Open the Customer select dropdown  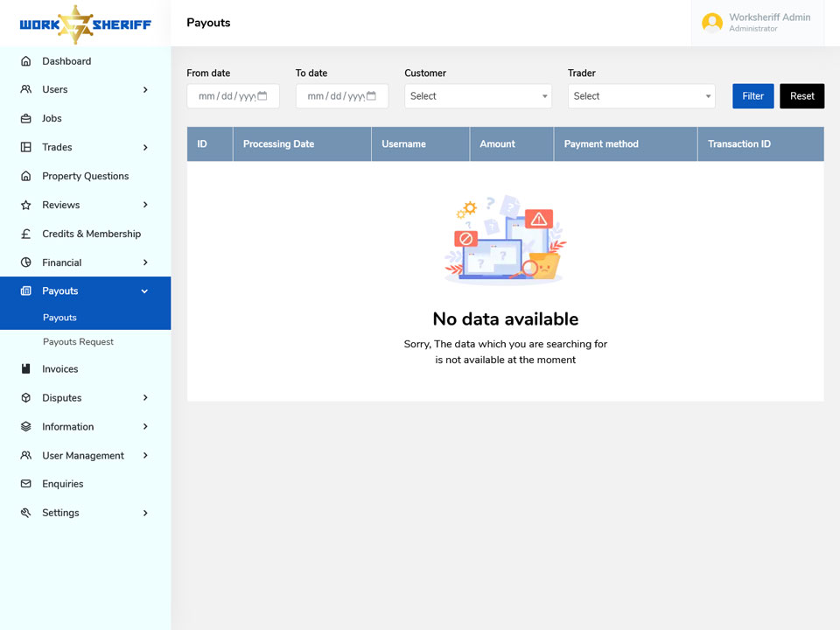click(478, 96)
